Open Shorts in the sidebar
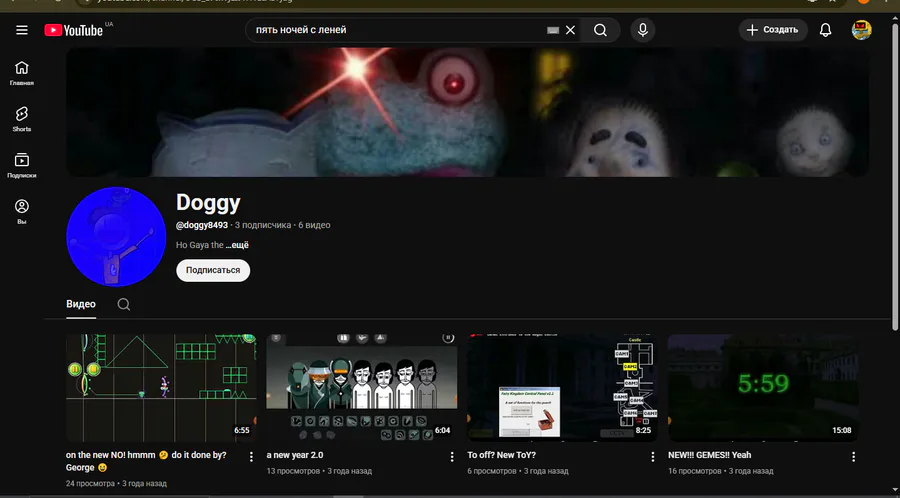This screenshot has height=498, width=900. click(22, 119)
